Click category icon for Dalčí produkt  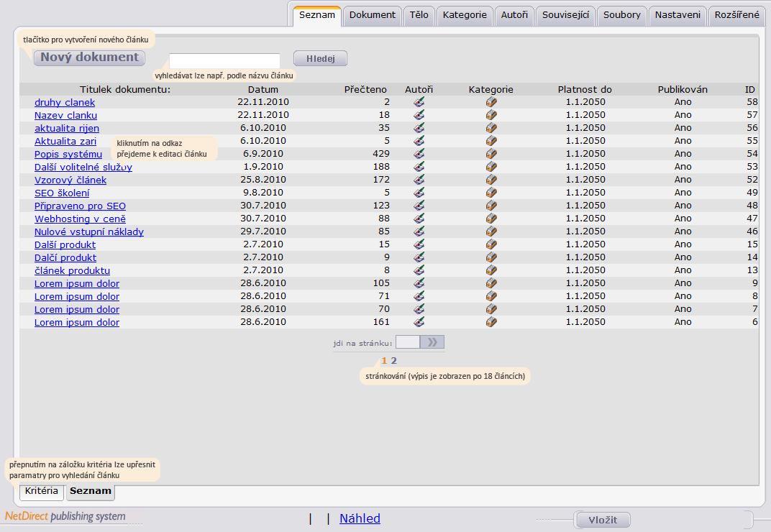click(x=491, y=257)
